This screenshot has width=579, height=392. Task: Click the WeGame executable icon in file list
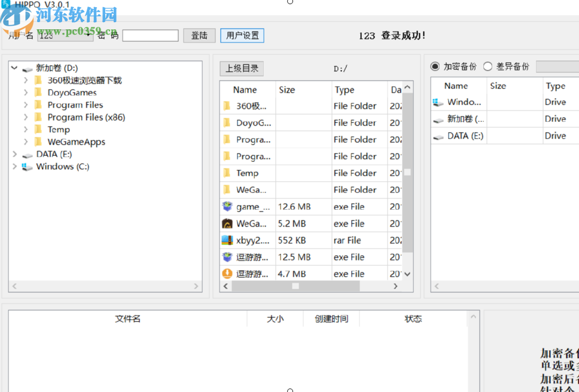[x=226, y=223]
